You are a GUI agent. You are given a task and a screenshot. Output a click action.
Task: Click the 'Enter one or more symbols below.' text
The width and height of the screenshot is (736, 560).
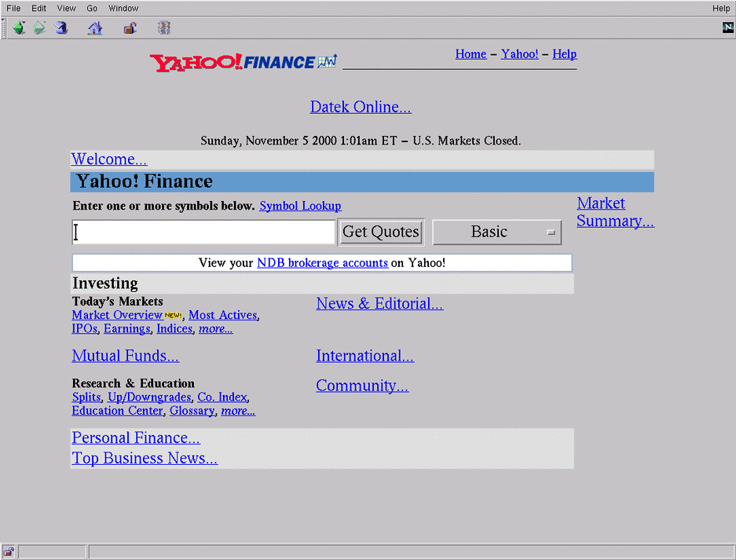click(163, 206)
